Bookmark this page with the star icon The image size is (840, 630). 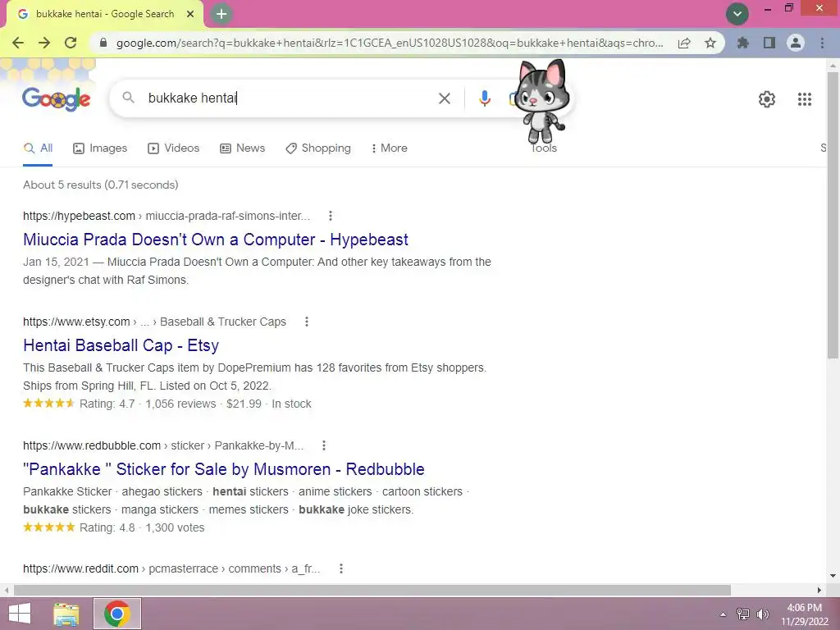pyautogui.click(x=710, y=43)
